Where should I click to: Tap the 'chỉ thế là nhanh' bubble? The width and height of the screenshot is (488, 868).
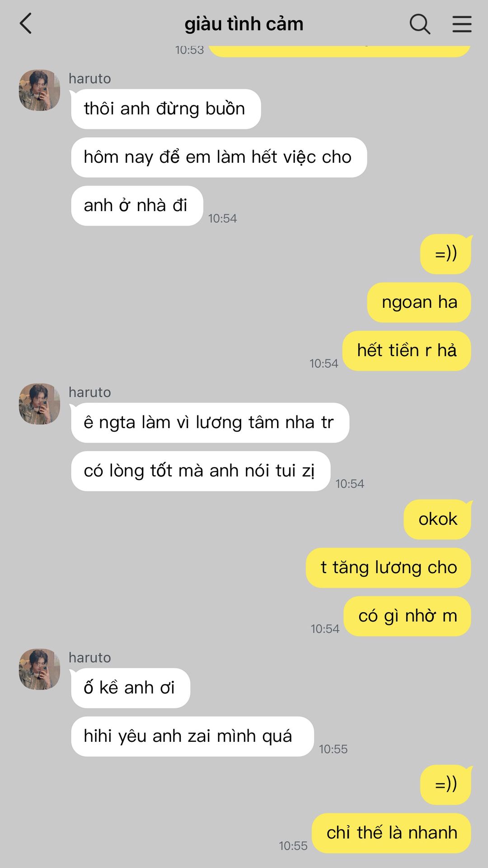point(391,833)
